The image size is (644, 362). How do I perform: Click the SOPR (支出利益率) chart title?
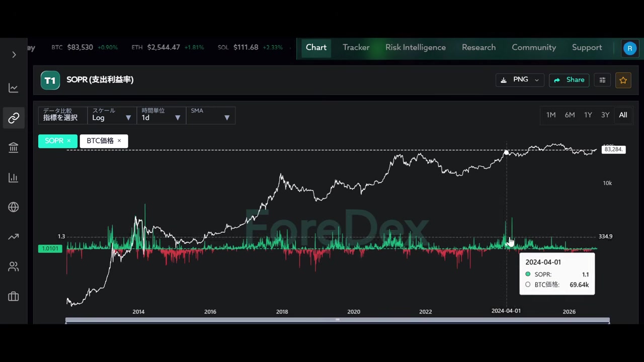100,79
